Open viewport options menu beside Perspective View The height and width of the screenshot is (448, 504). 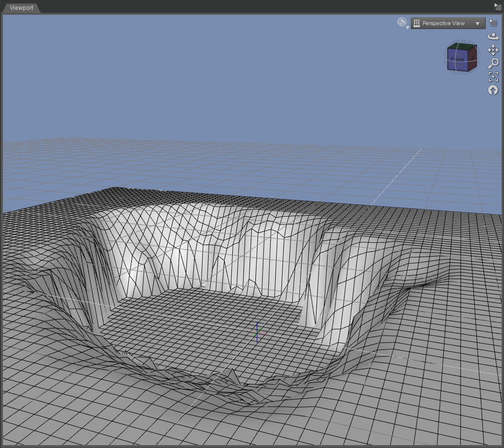pos(493,23)
